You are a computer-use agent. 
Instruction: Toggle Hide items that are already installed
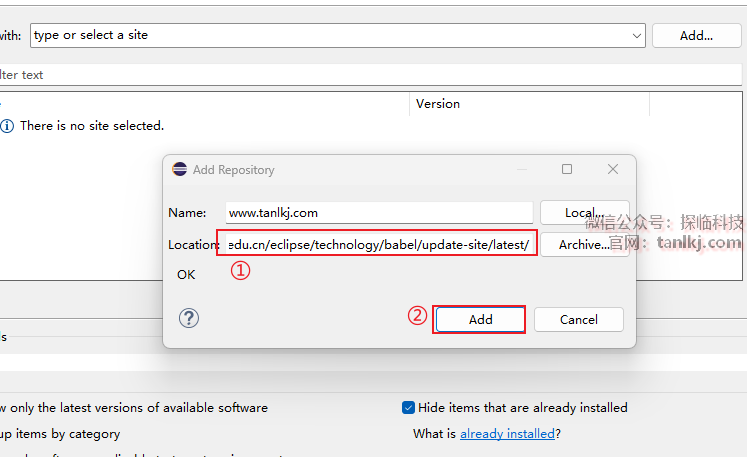(x=408, y=408)
